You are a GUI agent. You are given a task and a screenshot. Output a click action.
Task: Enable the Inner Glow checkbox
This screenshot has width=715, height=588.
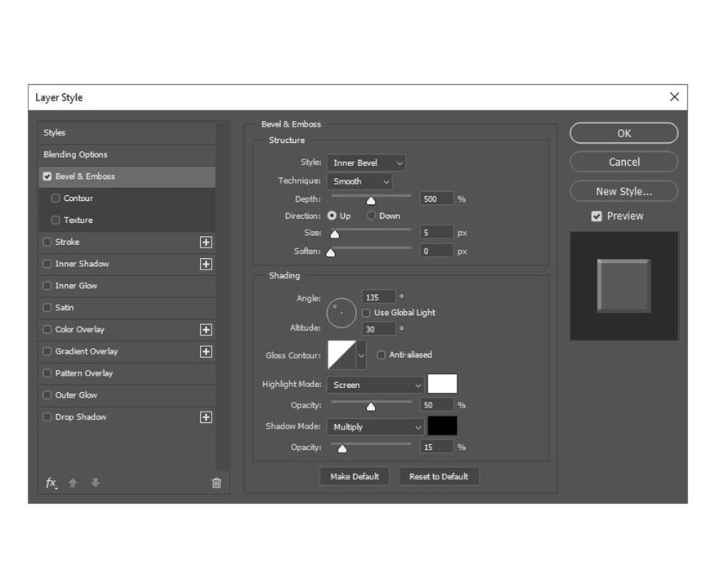click(47, 286)
